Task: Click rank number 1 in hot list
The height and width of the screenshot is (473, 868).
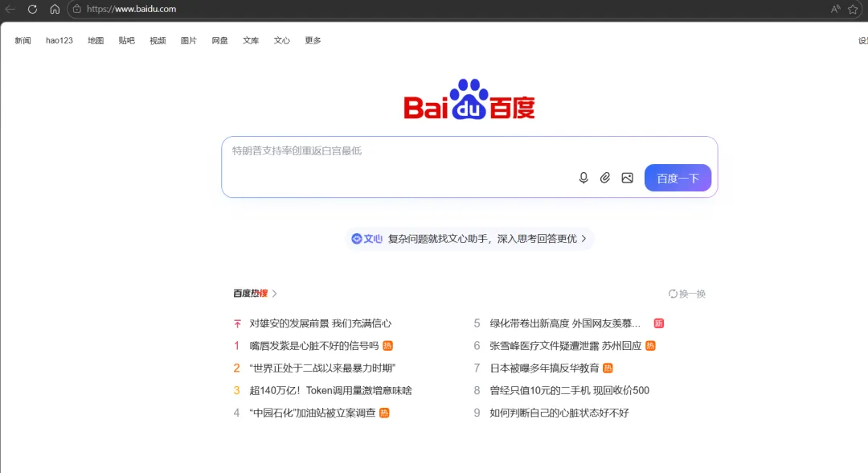Action: coord(236,346)
